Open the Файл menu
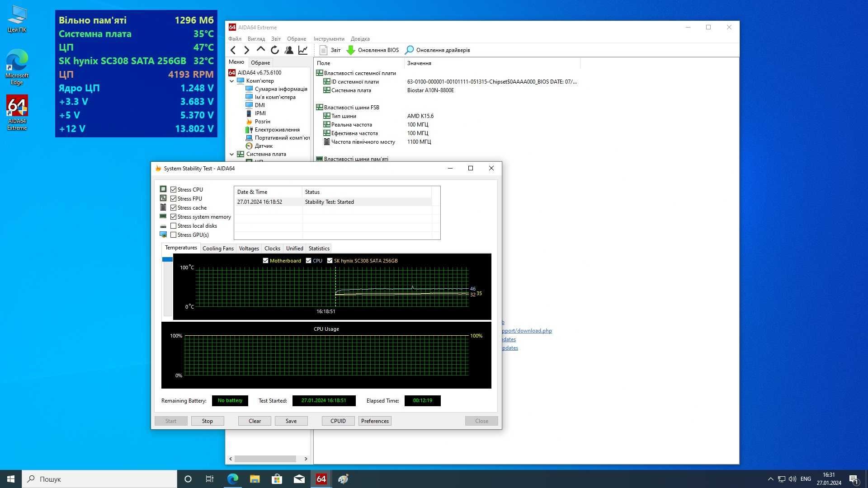This screenshot has width=868, height=488. (x=235, y=39)
